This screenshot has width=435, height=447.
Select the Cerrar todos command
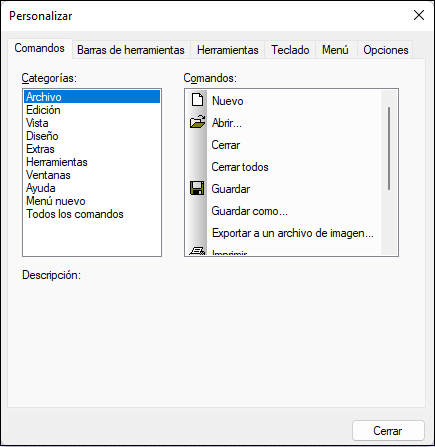(283, 167)
